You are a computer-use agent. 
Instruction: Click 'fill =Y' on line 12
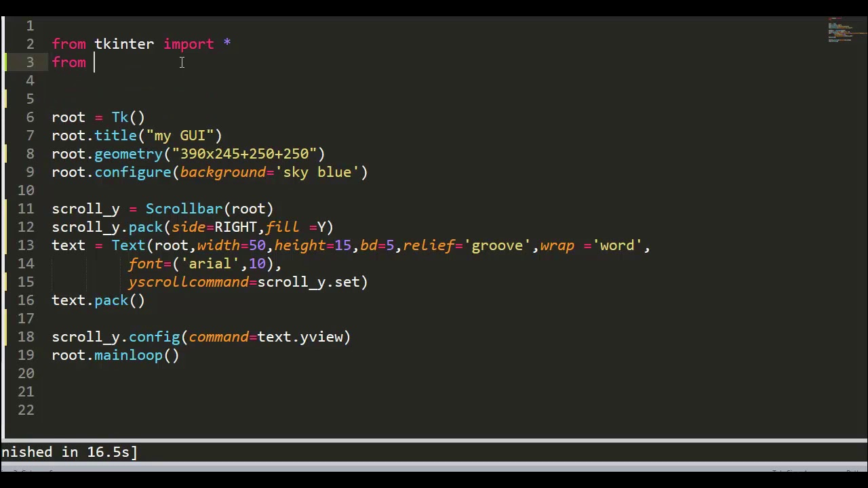pos(296,227)
